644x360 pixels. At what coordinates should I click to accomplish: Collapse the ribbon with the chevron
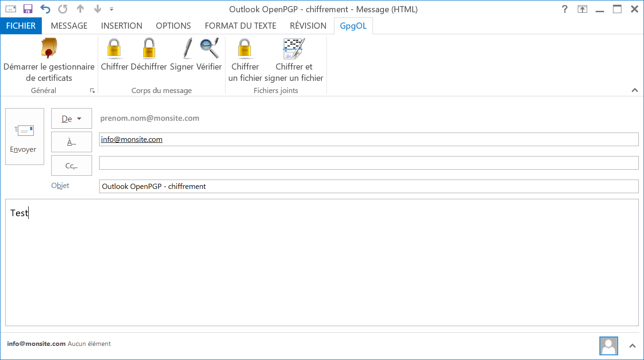(635, 90)
